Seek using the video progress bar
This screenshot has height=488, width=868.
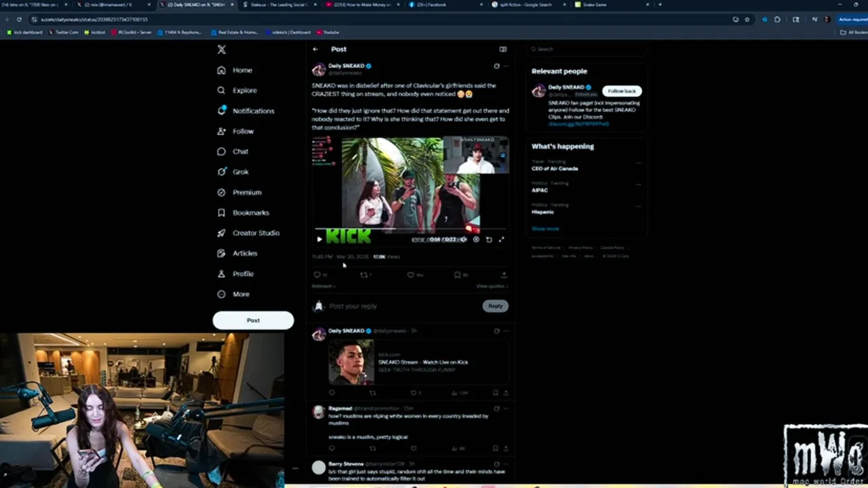click(410, 230)
